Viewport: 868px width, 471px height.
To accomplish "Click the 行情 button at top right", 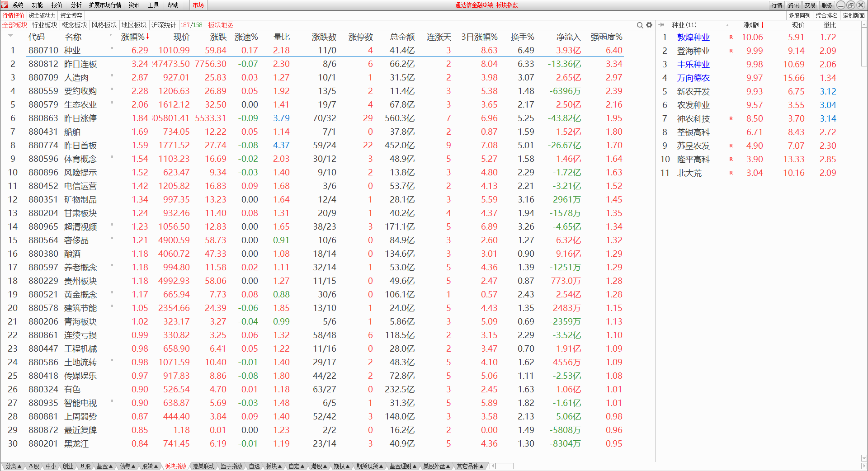I will click(777, 5).
